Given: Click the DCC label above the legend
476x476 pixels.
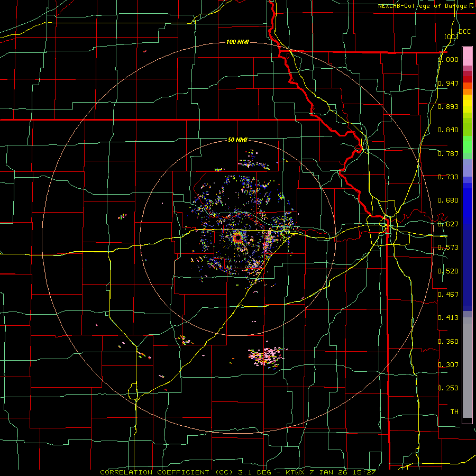Looking at the screenshot, I should point(464,32).
